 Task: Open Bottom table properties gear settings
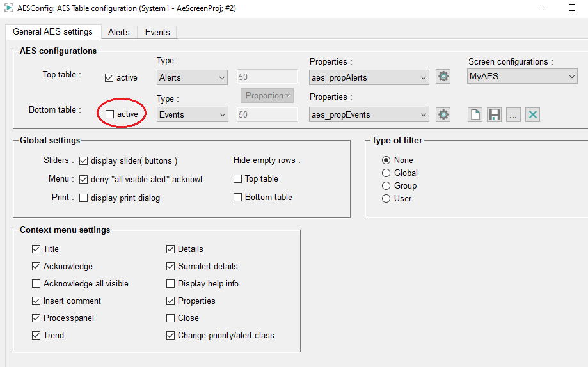point(443,115)
